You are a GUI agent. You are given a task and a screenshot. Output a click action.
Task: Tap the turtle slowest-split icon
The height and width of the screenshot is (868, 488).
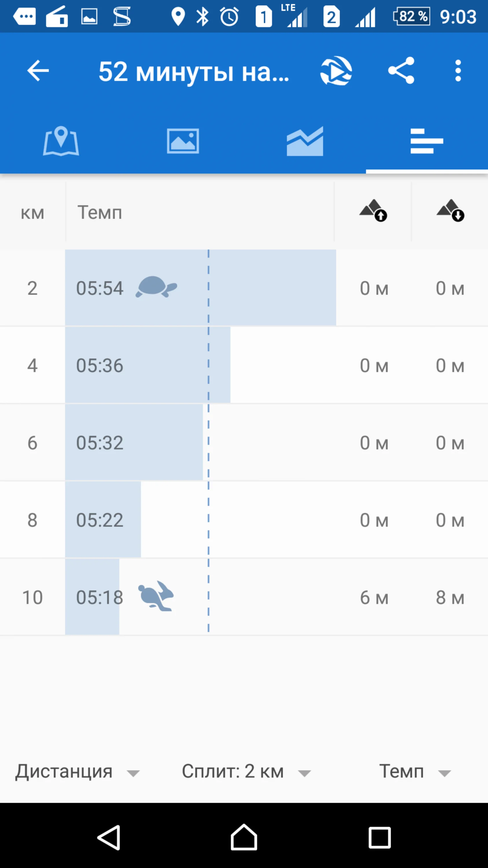pos(156,287)
